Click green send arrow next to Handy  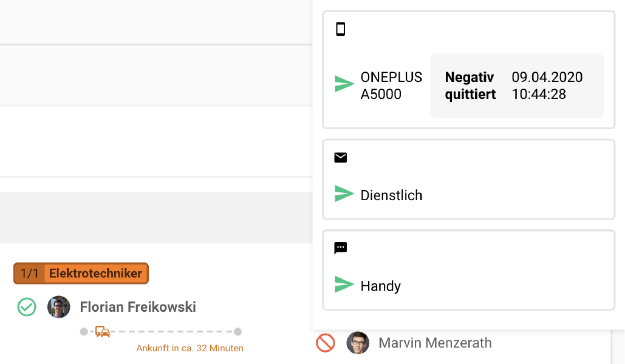click(x=344, y=285)
